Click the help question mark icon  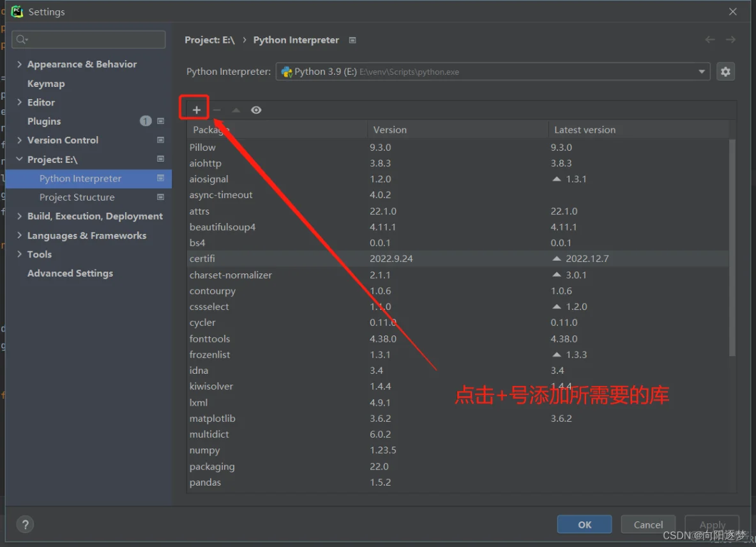[25, 525]
